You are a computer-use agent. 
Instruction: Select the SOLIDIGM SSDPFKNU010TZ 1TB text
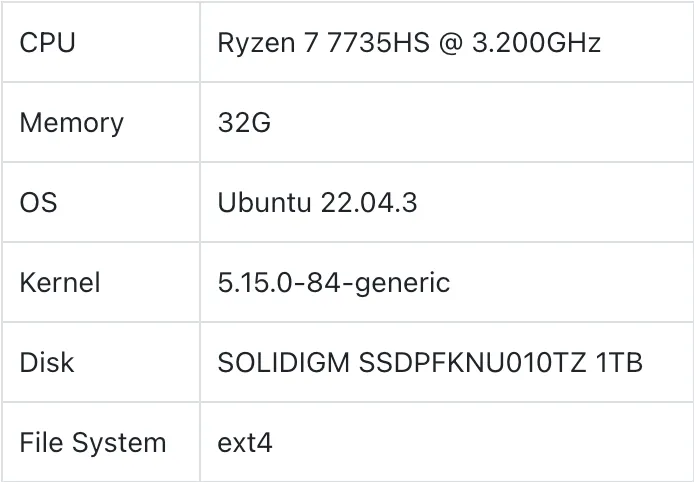pos(430,363)
